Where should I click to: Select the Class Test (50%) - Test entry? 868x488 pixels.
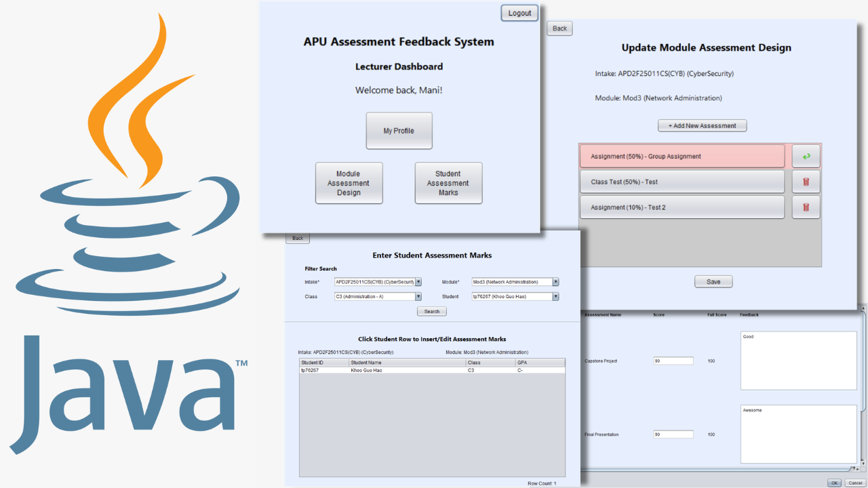pos(682,182)
